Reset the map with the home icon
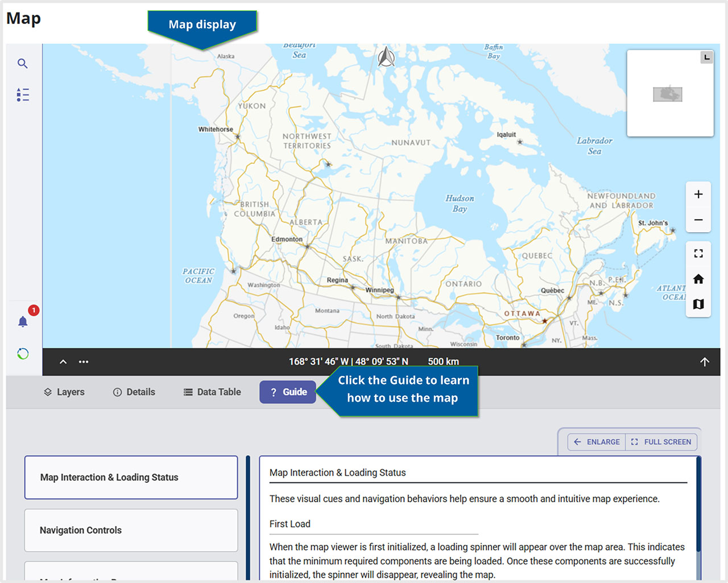728x583 pixels. pyautogui.click(x=698, y=279)
